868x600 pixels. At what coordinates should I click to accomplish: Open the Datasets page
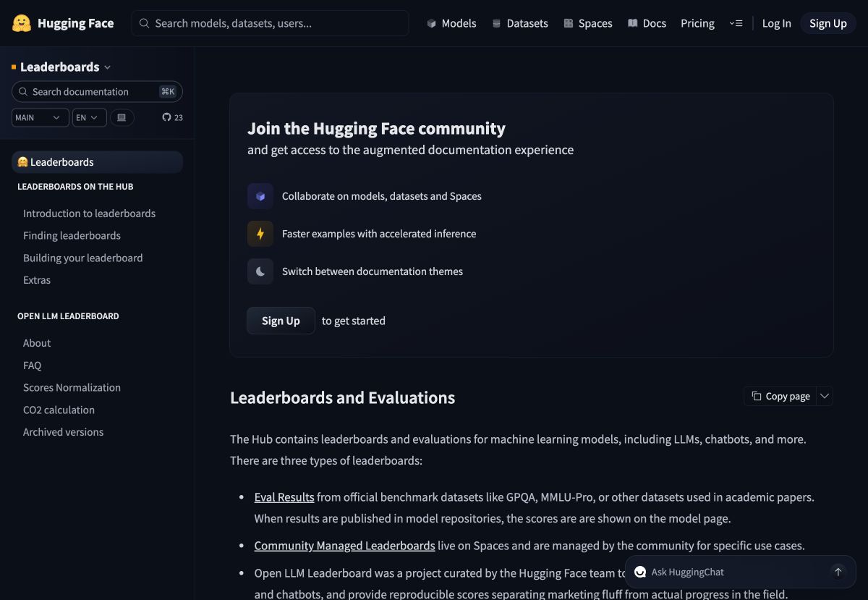[x=520, y=23]
